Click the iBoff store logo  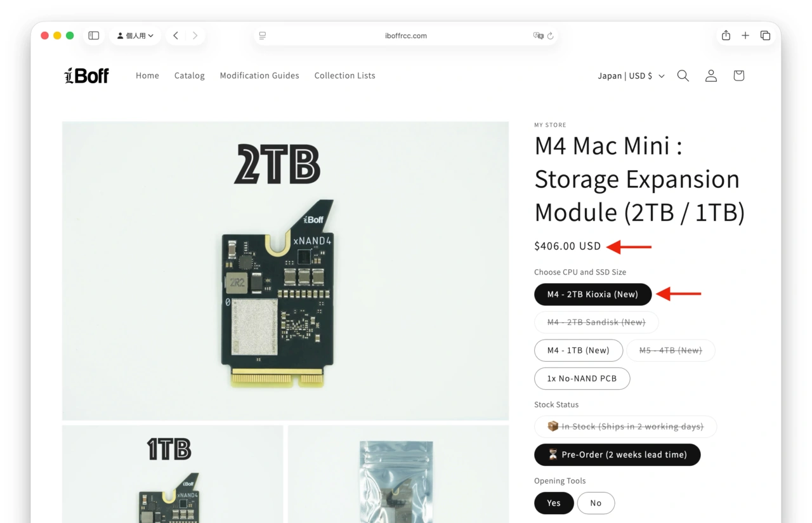tap(86, 76)
